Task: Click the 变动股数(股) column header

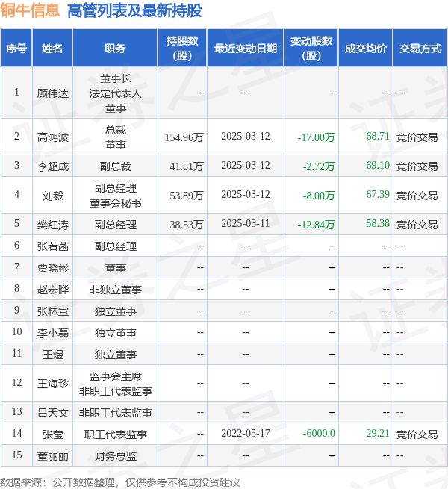Action: coord(311,49)
